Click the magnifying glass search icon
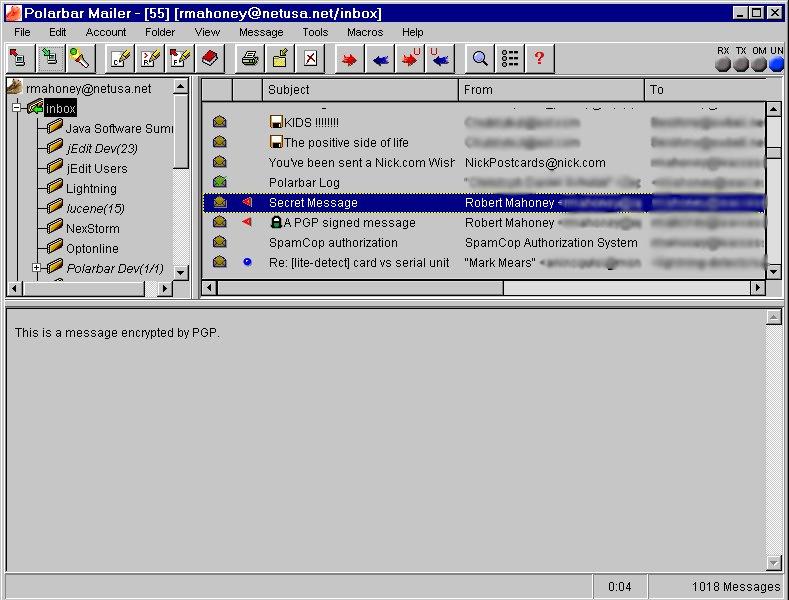The height and width of the screenshot is (600, 789). (x=481, y=59)
